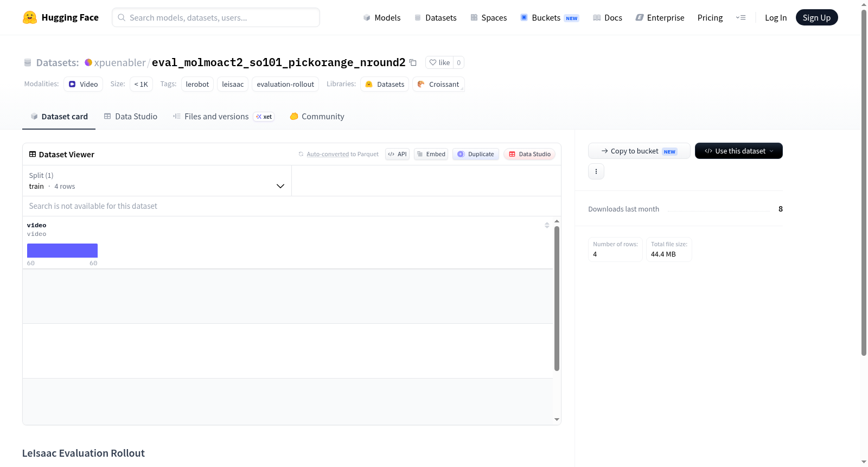Click the 'Number of rows' stat box

[615, 250]
